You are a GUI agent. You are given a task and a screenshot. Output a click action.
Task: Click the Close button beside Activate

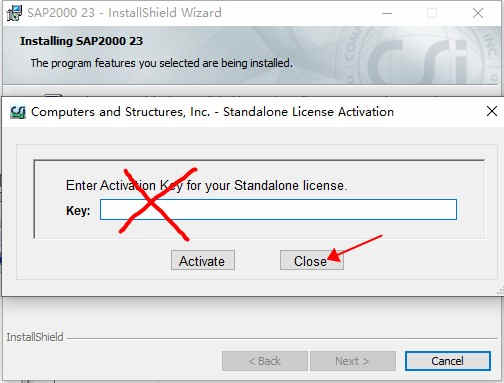click(312, 260)
